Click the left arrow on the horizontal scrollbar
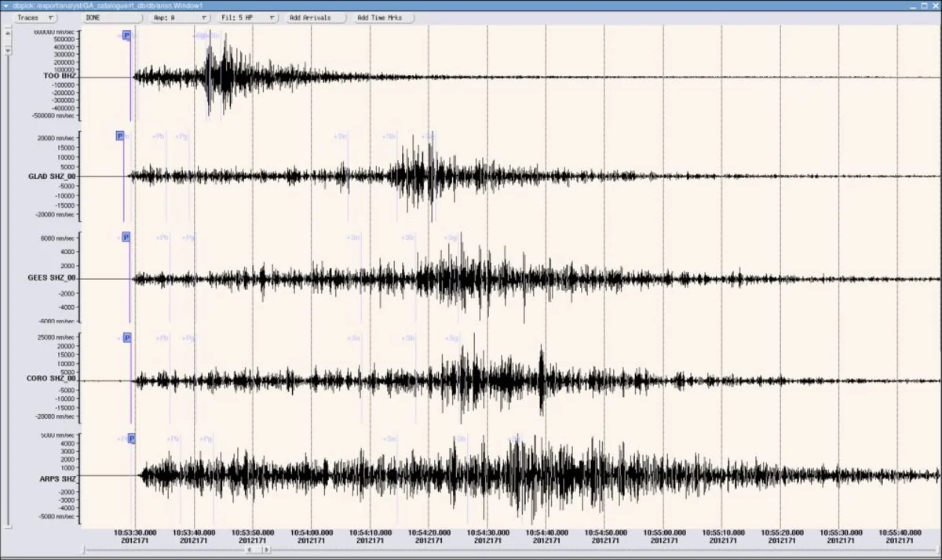 (250, 550)
